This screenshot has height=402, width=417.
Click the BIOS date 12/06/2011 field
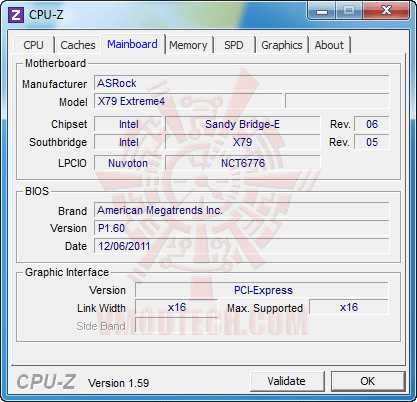point(241,246)
